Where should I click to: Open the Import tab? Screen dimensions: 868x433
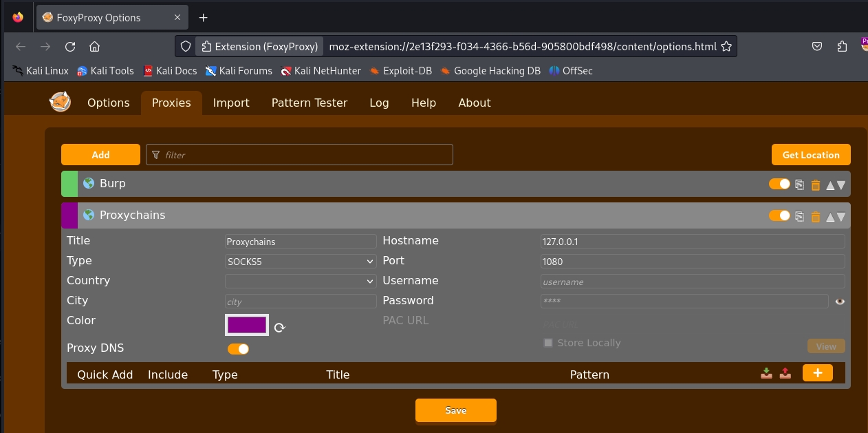point(230,103)
